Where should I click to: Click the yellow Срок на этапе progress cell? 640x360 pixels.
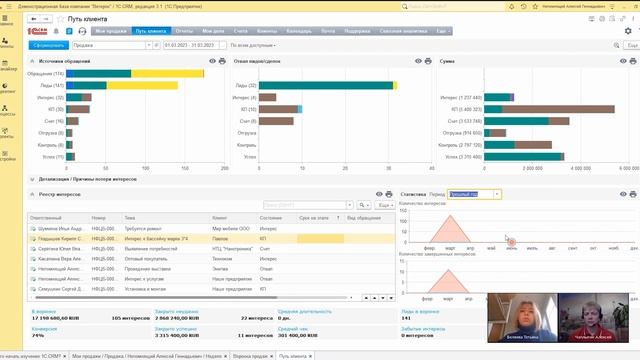point(320,239)
